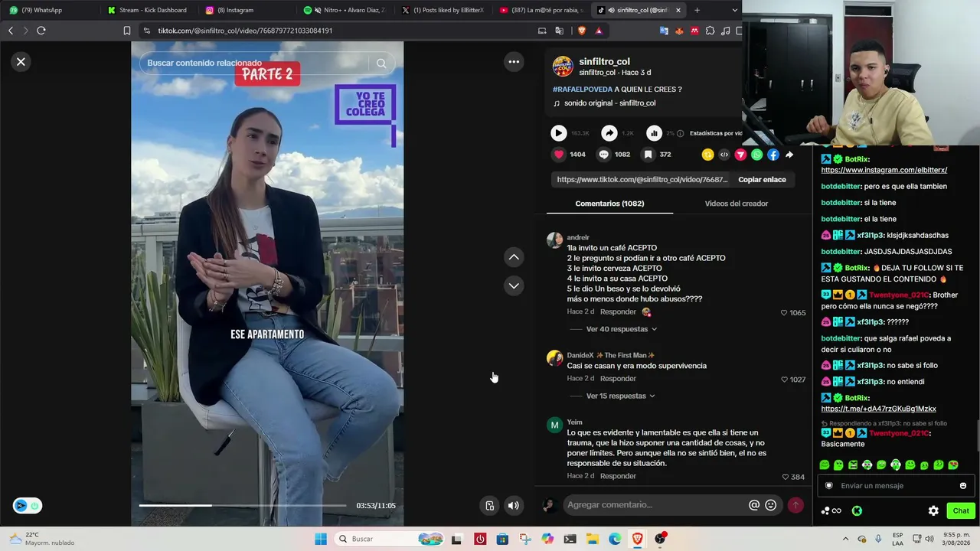The width and height of the screenshot is (980, 551).
Task: Like the video with the heart icon
Action: click(559, 155)
